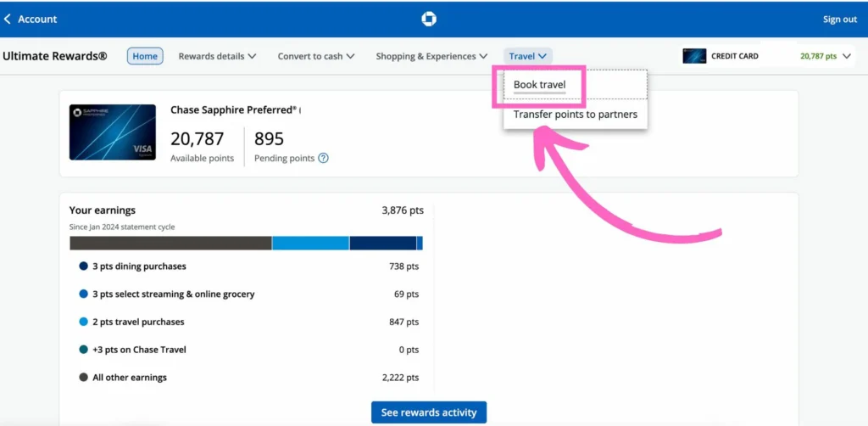Viewport: 868px width, 426px height.
Task: Go to the Home tab
Action: (x=145, y=56)
